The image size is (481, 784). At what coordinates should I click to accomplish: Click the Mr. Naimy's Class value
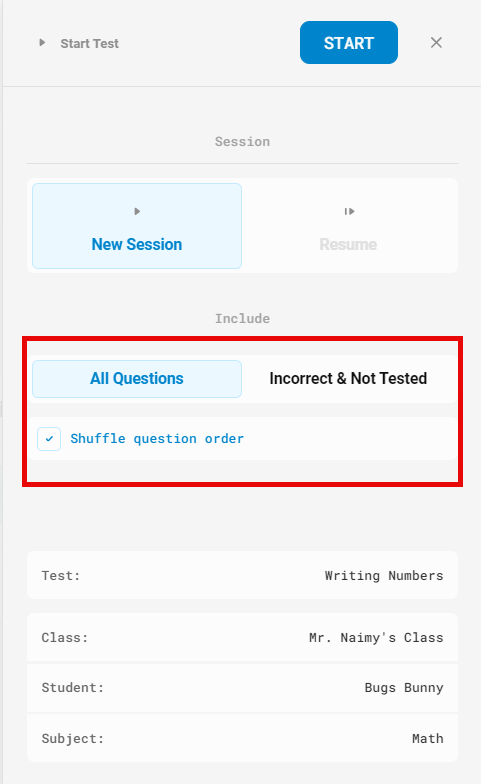tap(376, 638)
